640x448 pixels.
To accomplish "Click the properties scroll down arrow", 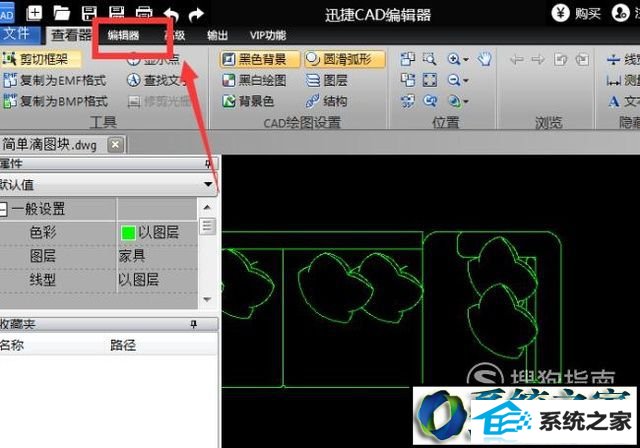I will 207,299.
